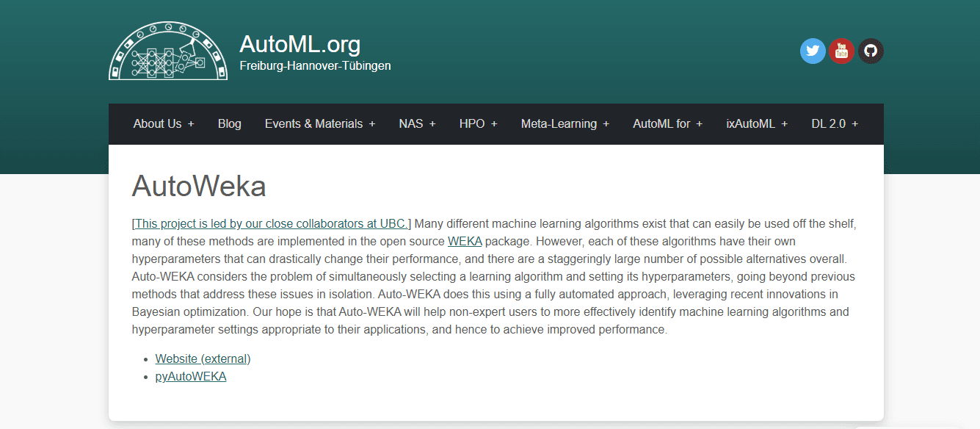Expand the DL 2.0 menu

[835, 123]
